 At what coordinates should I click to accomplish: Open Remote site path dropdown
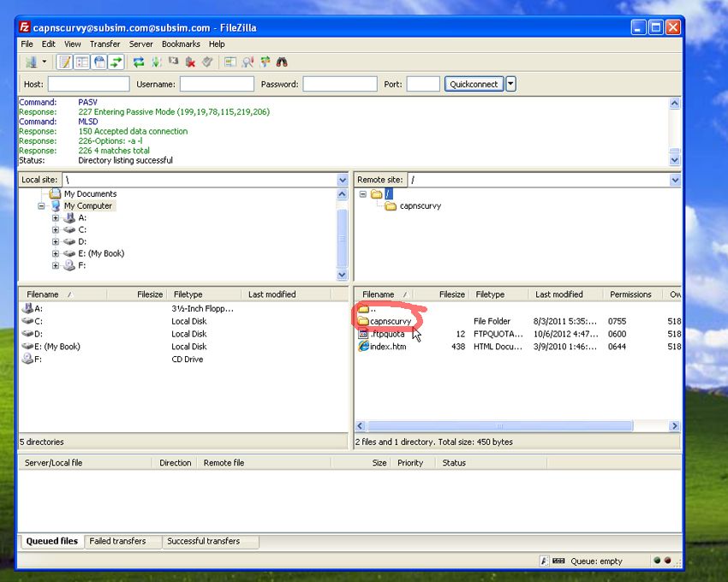(675, 180)
